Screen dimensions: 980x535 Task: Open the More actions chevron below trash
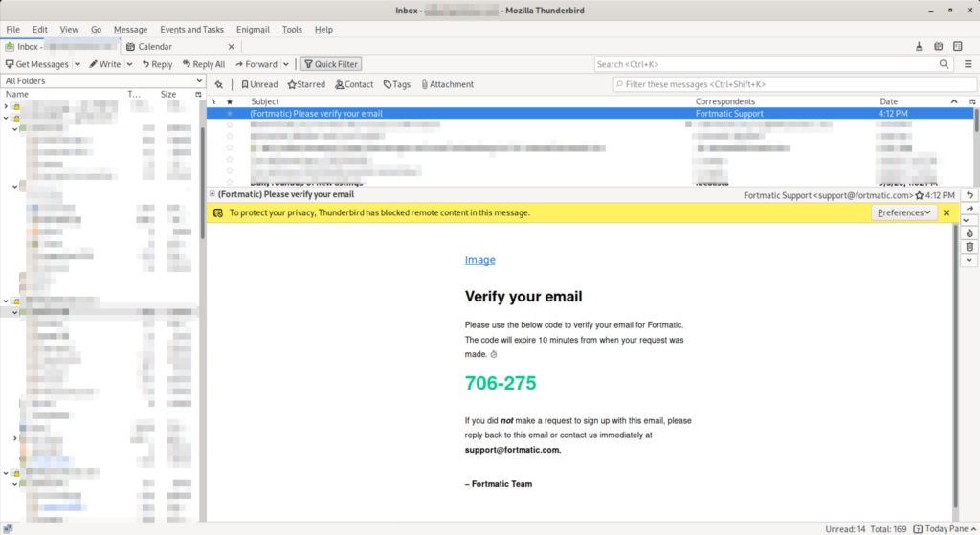click(969, 260)
